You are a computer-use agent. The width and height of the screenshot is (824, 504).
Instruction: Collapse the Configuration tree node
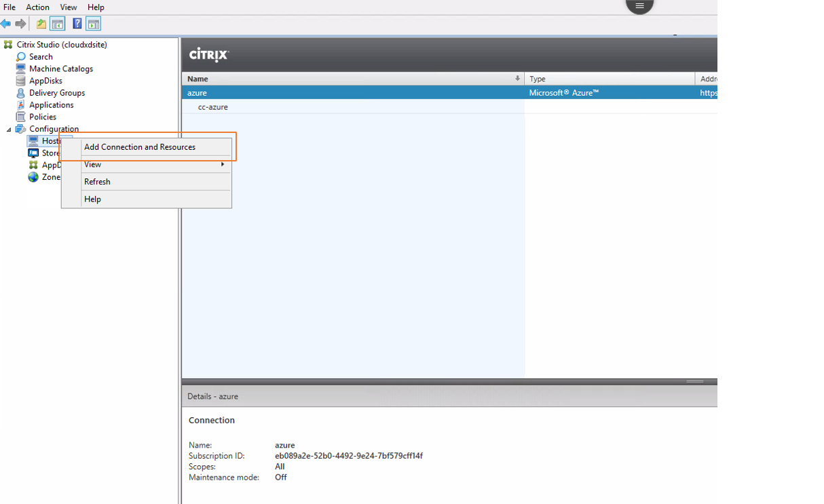coord(10,129)
